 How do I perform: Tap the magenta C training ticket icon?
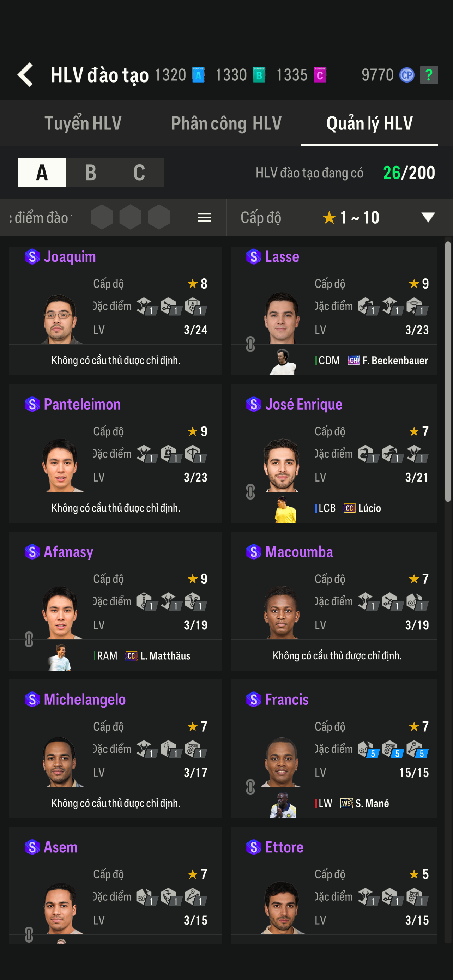tap(320, 75)
